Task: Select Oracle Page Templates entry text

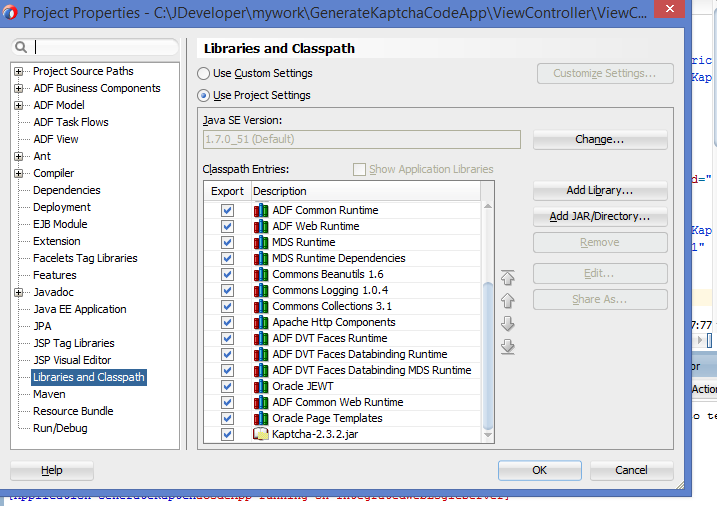Action: [x=327, y=418]
